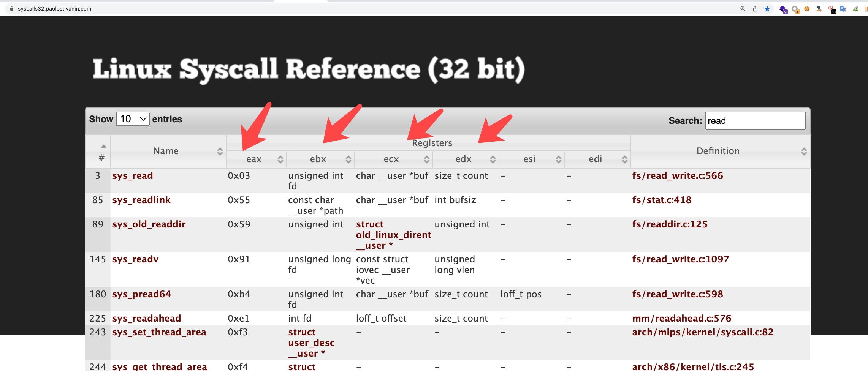
Task: Open the fs/read_write.c:566 definition link
Action: coord(677,176)
